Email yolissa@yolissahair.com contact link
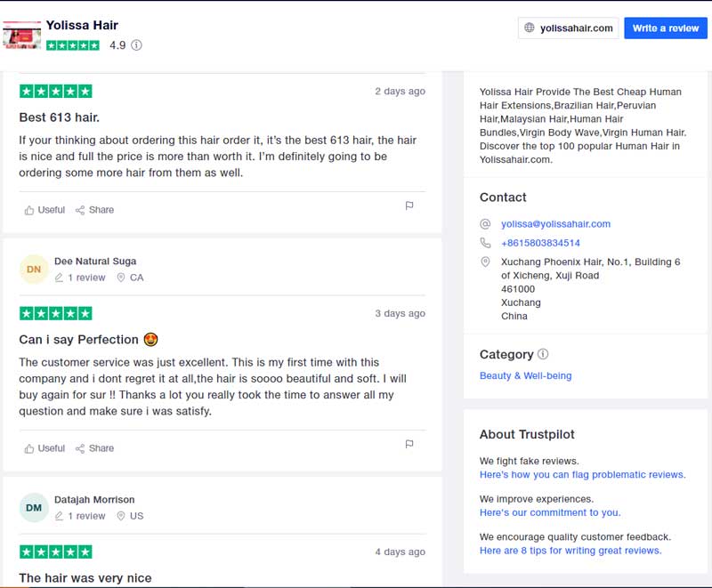712x588 pixels. pyautogui.click(x=555, y=224)
